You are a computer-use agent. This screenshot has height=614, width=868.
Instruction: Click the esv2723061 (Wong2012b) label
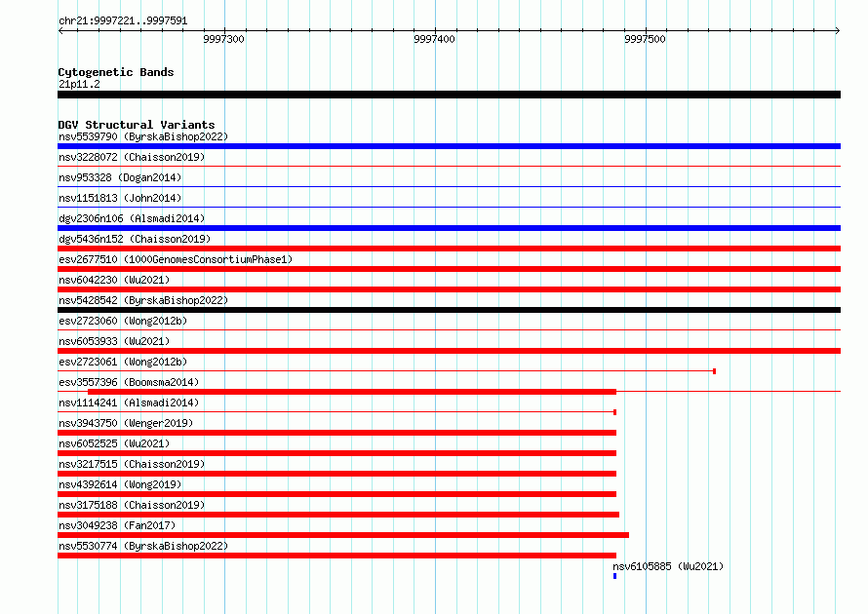[123, 362]
